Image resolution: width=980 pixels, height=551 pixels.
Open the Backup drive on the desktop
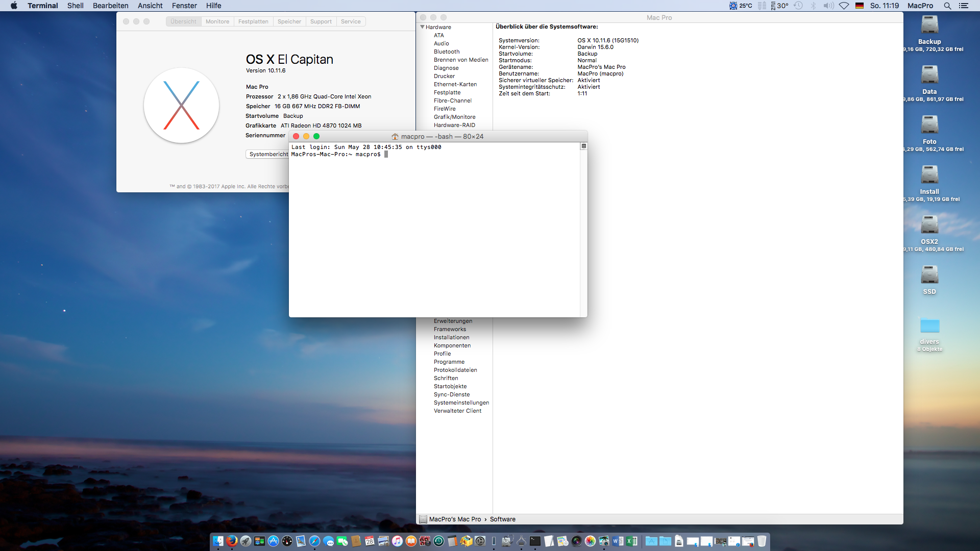coord(929,26)
